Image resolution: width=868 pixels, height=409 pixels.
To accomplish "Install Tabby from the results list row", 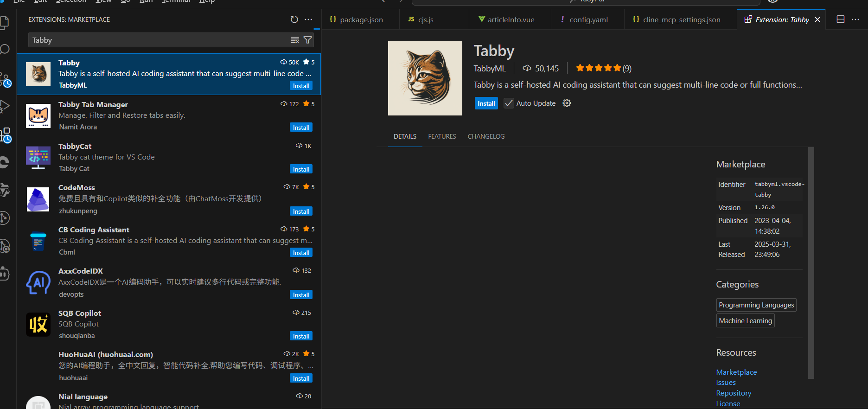I will [x=301, y=86].
